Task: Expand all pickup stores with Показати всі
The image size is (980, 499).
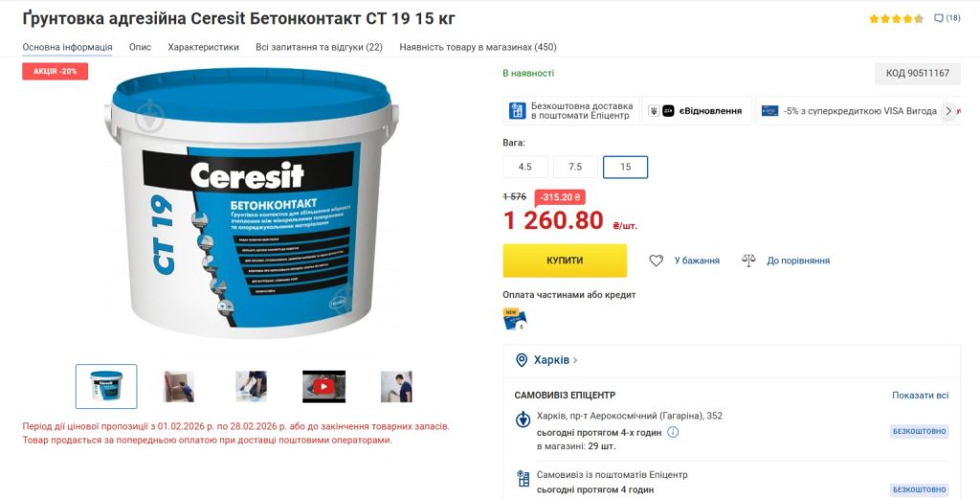Action: coord(920,396)
